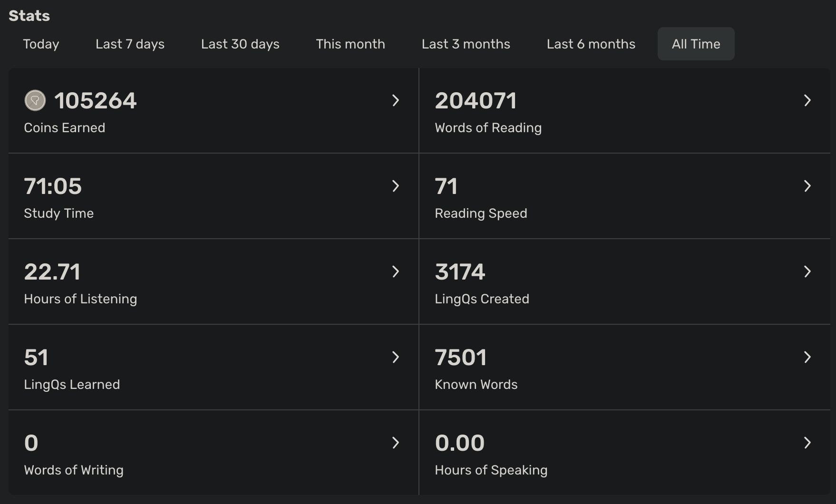
Task: Expand Known Words chevron arrow
Action: [x=807, y=357]
